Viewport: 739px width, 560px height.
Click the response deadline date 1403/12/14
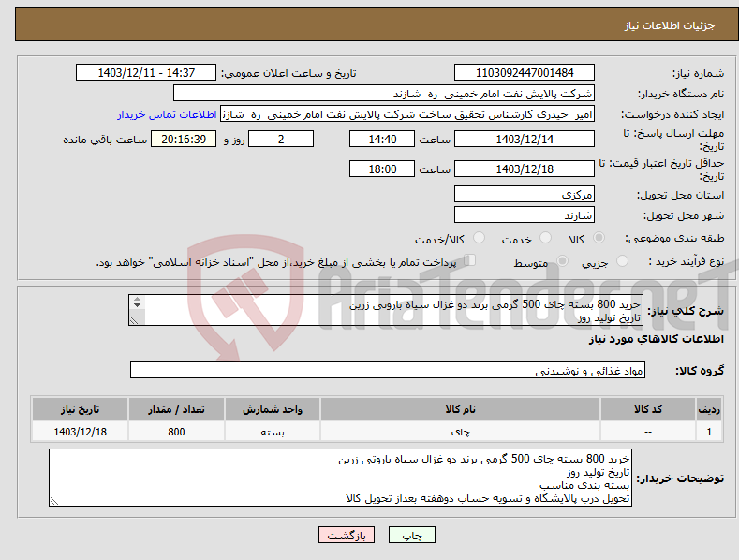coord(525,139)
